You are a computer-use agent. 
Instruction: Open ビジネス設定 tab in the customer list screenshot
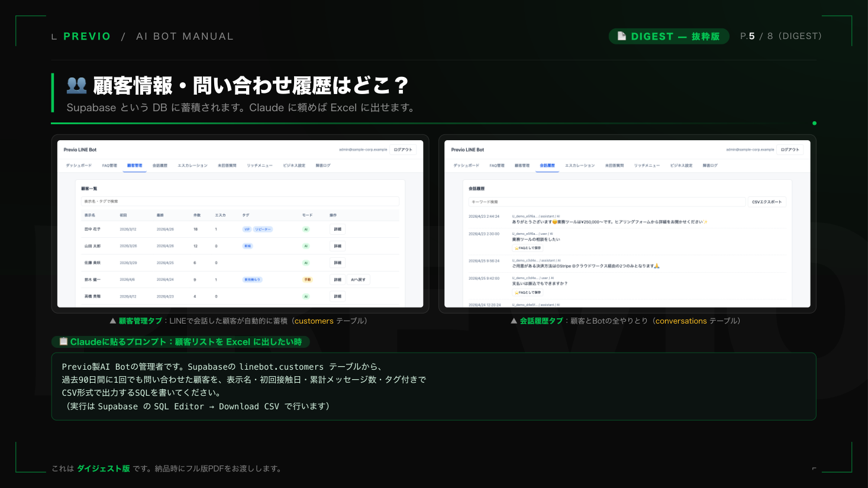click(x=294, y=166)
